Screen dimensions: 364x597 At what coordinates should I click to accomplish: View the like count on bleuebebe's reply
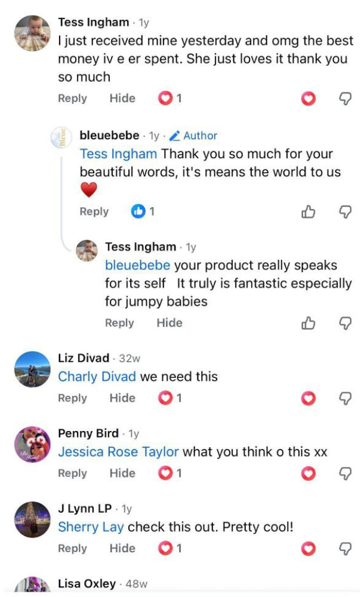pyautogui.click(x=143, y=211)
